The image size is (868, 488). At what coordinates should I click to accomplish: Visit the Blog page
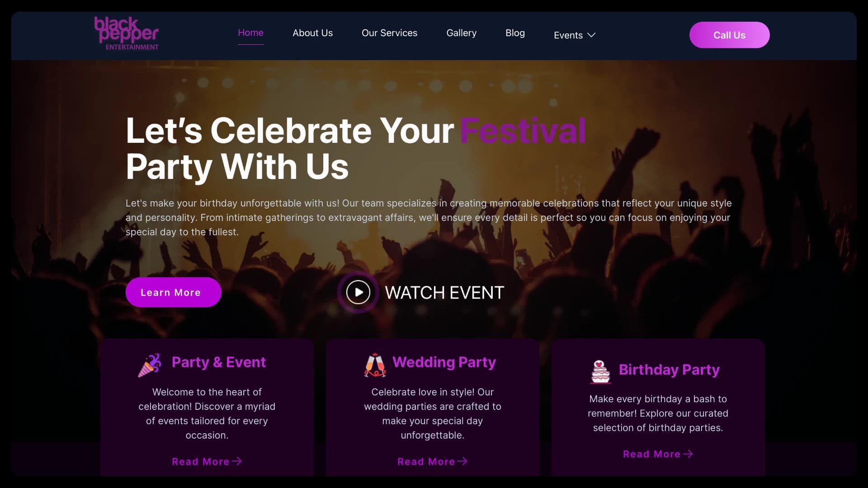(x=515, y=33)
